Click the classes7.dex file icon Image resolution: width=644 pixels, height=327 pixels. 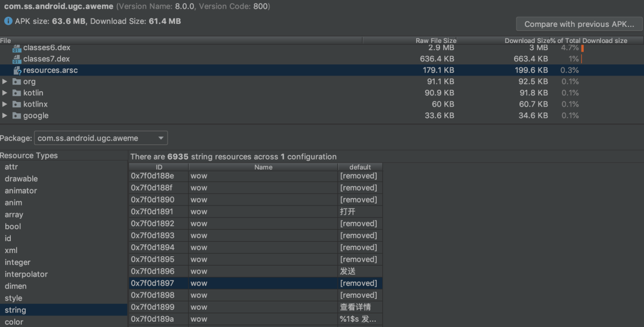(x=17, y=59)
